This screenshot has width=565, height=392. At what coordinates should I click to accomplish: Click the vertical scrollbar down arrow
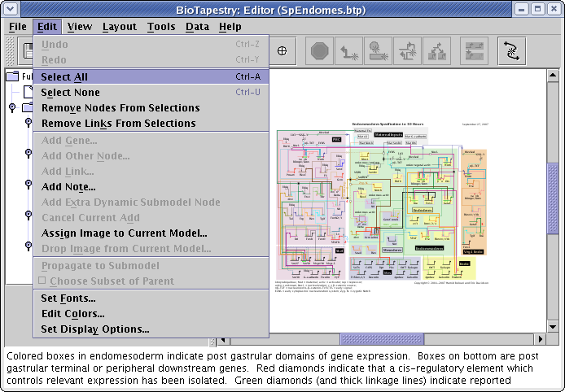[553, 326]
